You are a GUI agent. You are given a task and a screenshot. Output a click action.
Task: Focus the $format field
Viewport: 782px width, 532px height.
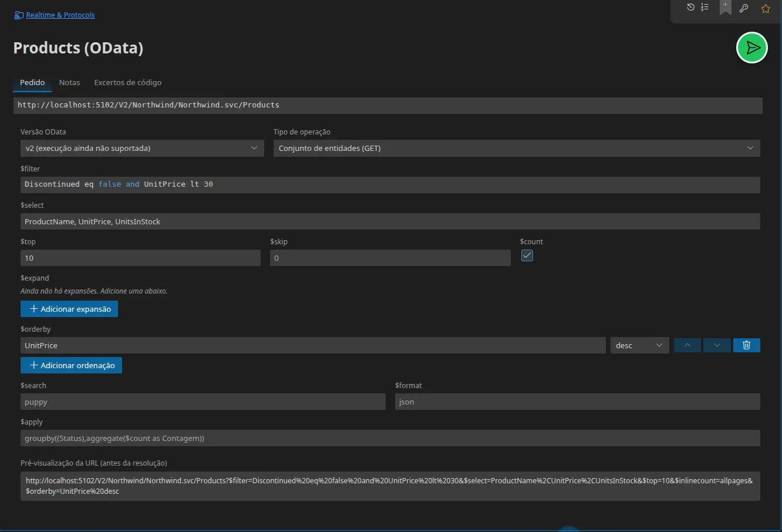(578, 402)
